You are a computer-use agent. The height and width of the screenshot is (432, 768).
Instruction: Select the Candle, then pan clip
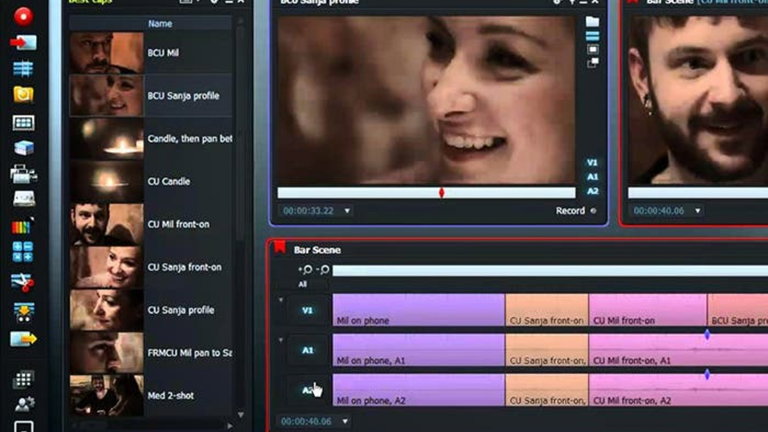point(151,139)
